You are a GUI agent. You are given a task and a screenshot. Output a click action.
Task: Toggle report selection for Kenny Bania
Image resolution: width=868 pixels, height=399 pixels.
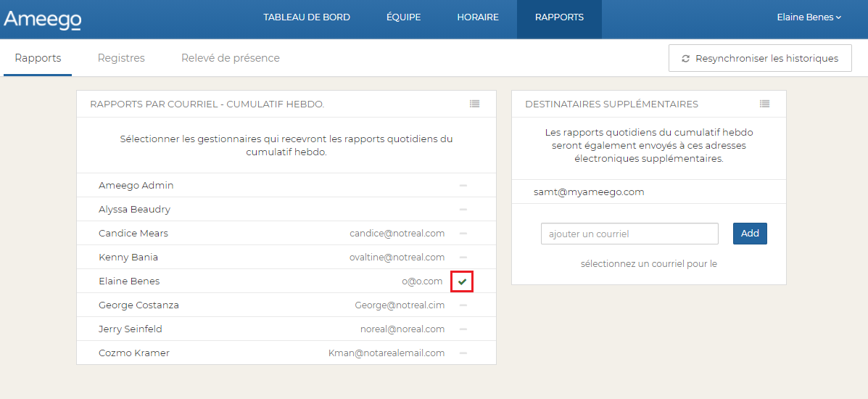point(463,258)
